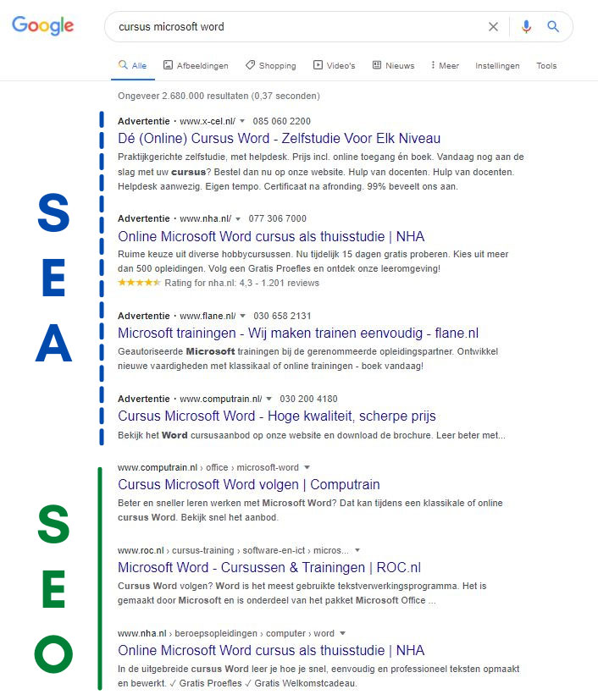Open the Instellingen menu
This screenshot has width=598, height=700.
497,65
